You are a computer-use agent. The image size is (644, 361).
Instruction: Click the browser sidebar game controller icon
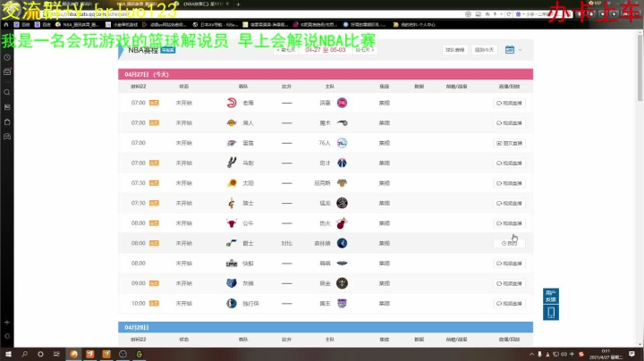point(7,137)
